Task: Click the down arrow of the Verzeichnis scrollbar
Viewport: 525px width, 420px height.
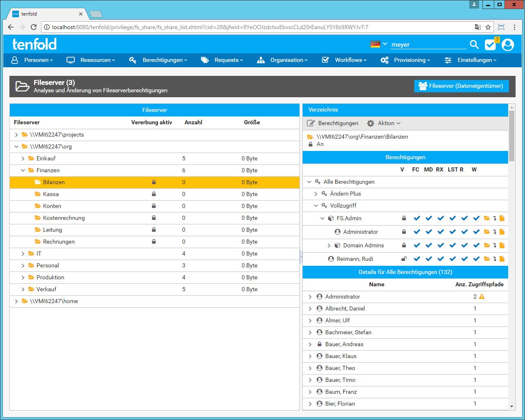Action: click(x=511, y=406)
